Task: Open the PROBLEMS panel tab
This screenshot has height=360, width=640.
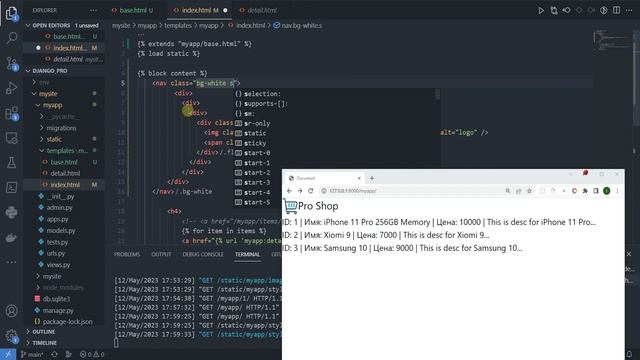Action: coord(127,254)
